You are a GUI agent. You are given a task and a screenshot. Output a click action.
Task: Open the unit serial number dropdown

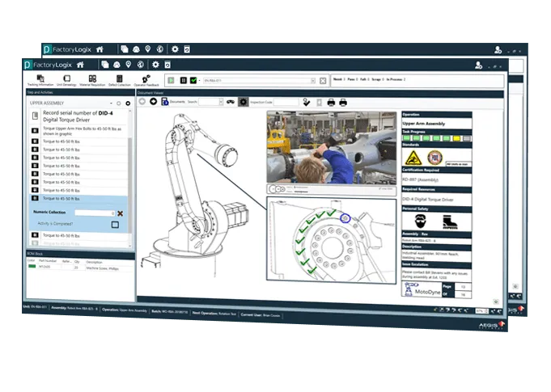[x=313, y=81]
